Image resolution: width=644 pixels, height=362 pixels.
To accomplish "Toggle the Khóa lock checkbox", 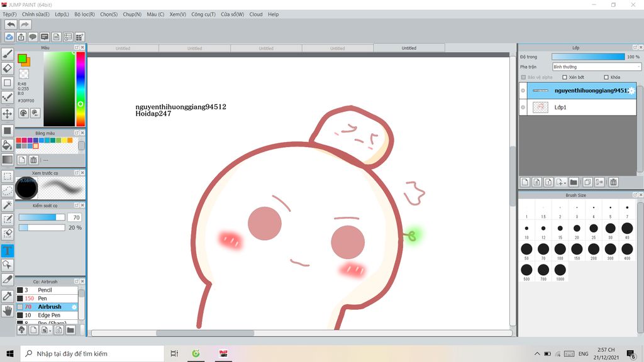I will coord(606,77).
